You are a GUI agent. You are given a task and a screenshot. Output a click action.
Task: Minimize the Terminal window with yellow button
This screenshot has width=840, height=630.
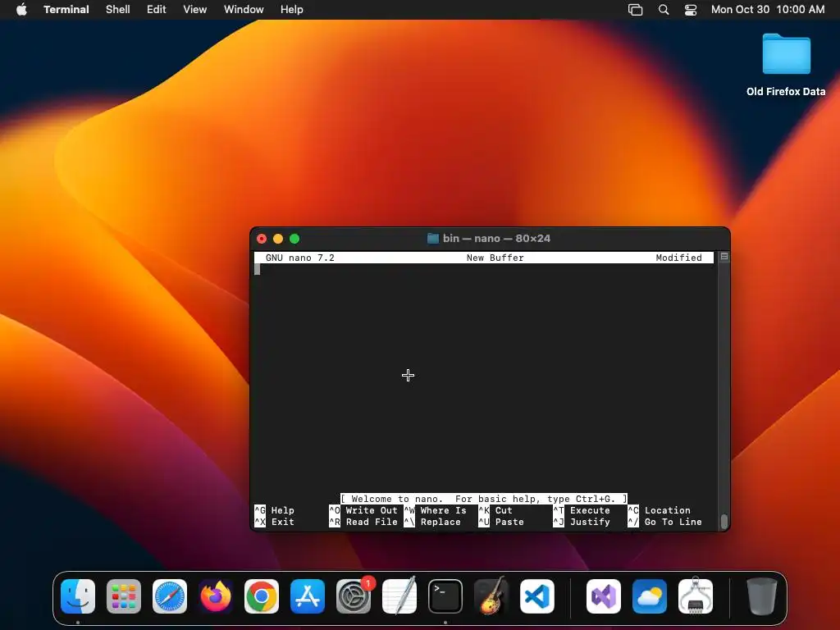pos(278,239)
